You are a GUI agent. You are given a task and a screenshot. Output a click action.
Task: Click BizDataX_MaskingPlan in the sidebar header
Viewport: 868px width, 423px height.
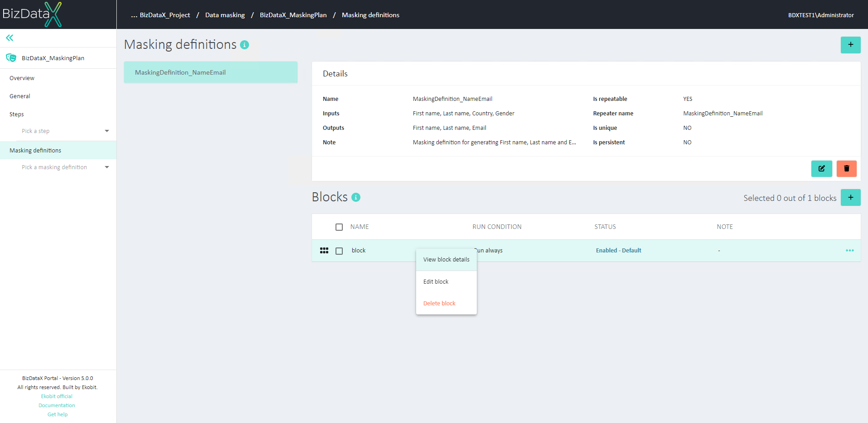[x=53, y=58]
